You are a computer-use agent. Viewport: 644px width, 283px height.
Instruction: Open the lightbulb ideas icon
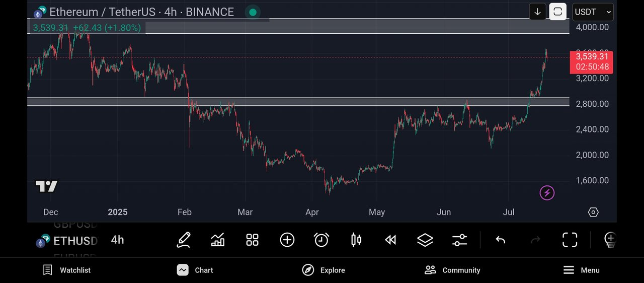(610, 240)
